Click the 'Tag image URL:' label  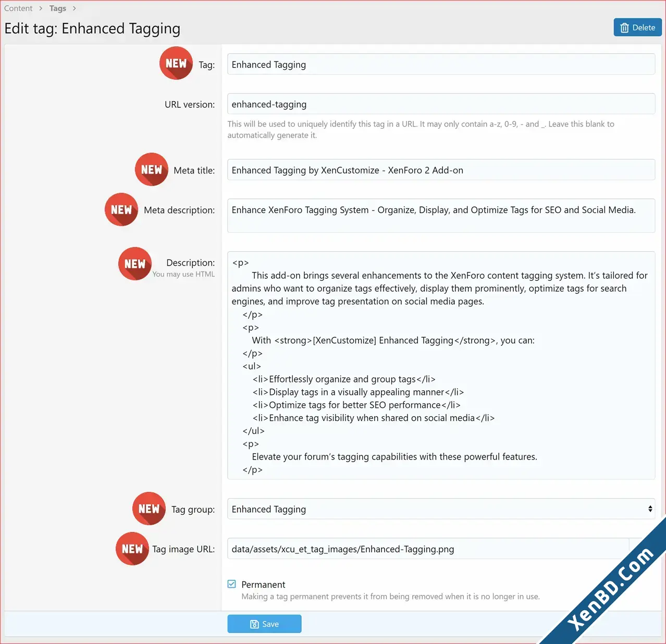click(183, 550)
